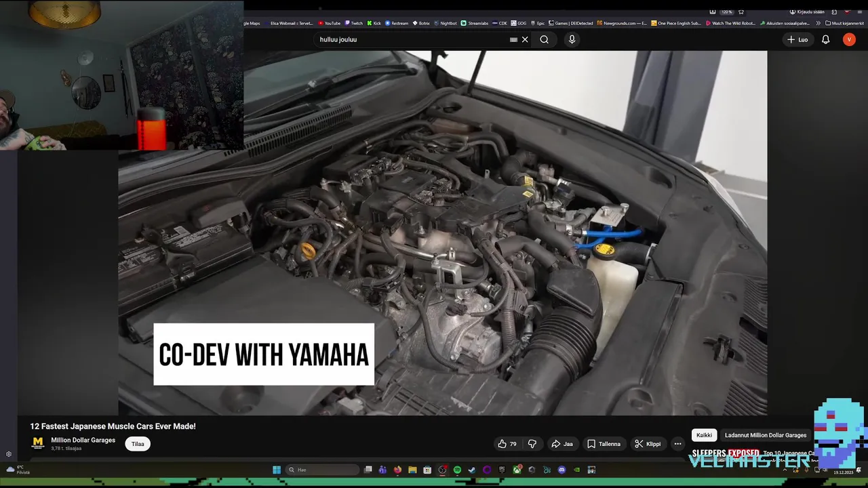This screenshot has width=868, height=488.
Task: Start voice search with the microphone icon
Action: coord(572,39)
